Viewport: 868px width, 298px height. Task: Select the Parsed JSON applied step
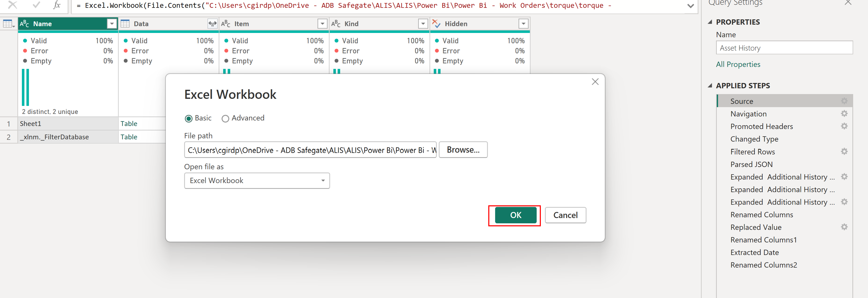[x=751, y=164]
